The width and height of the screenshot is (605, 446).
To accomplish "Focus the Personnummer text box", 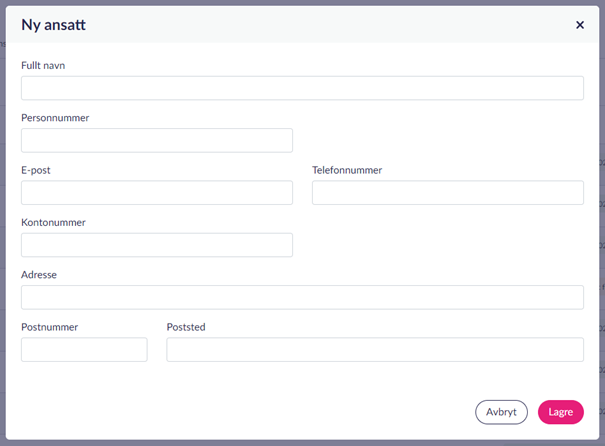I will 157,140.
